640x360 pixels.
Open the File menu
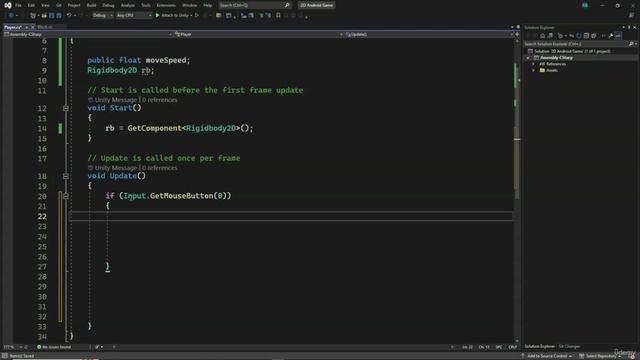tap(18, 5)
